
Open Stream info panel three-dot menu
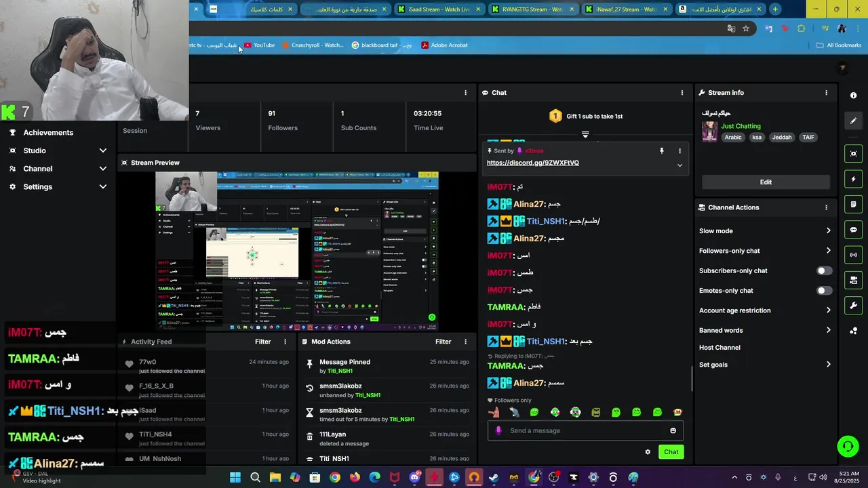pyautogui.click(x=826, y=93)
